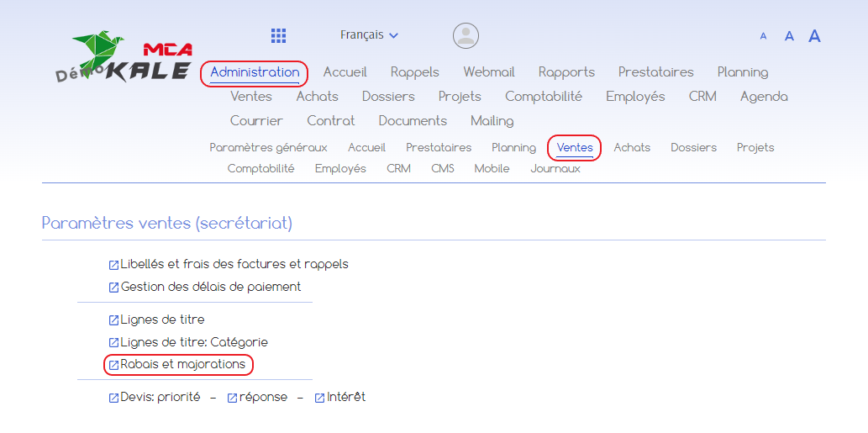This screenshot has height=433, width=868.
Task: Open Achats in the main menu
Action: [x=317, y=97]
